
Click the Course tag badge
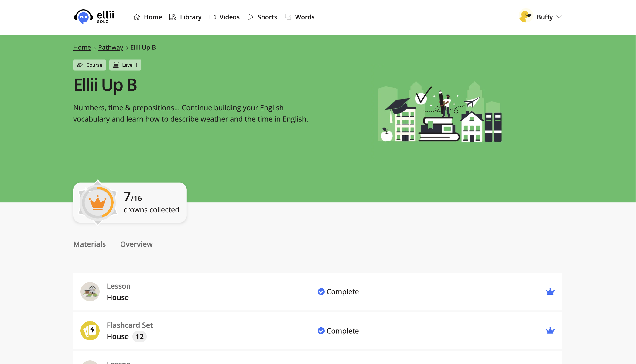point(89,65)
